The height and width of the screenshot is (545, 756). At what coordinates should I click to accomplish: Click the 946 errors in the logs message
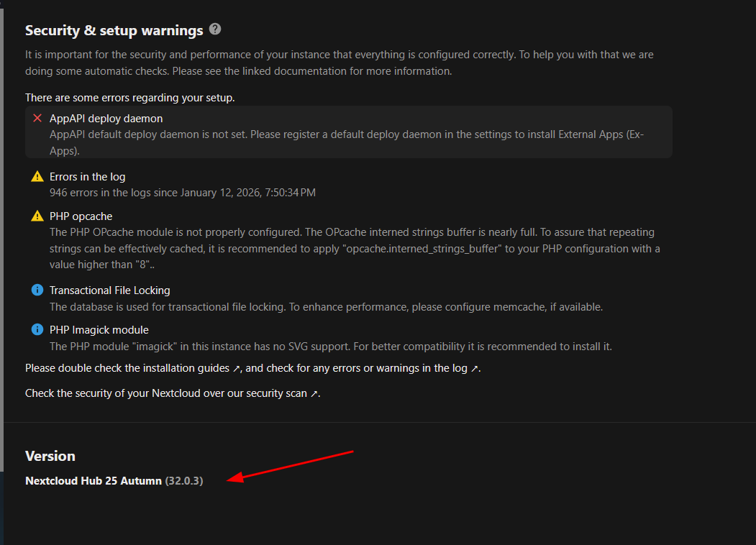[x=183, y=193]
